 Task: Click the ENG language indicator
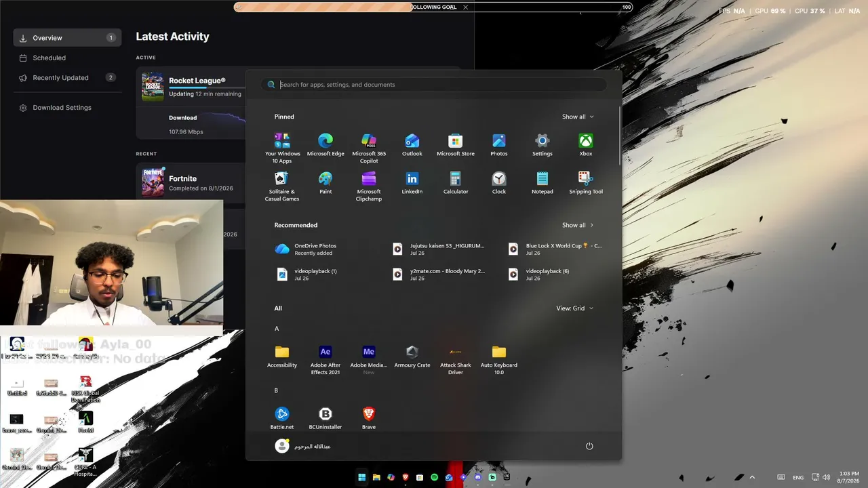coord(798,477)
